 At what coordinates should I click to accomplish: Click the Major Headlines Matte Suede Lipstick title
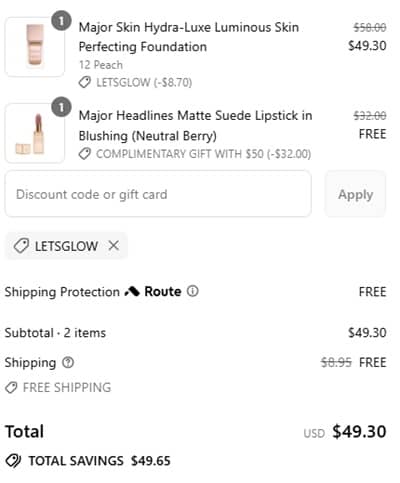coord(195,126)
